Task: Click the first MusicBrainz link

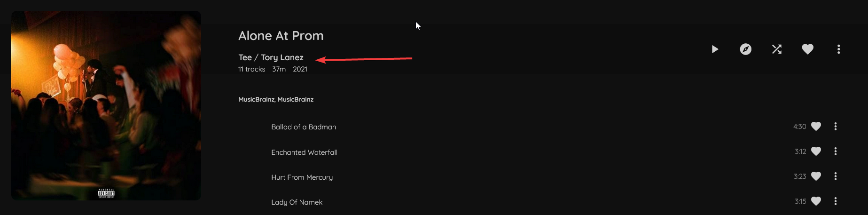Action: (256, 99)
